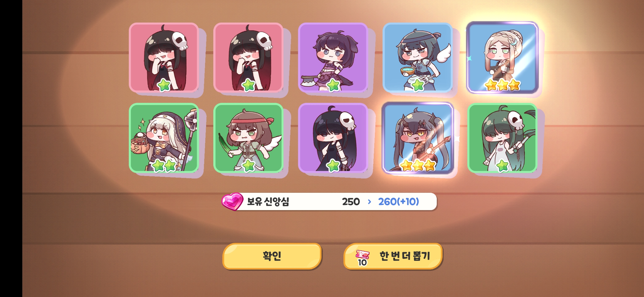
Task: Select the purple card black-haired skull girl
Action: tap(333, 138)
